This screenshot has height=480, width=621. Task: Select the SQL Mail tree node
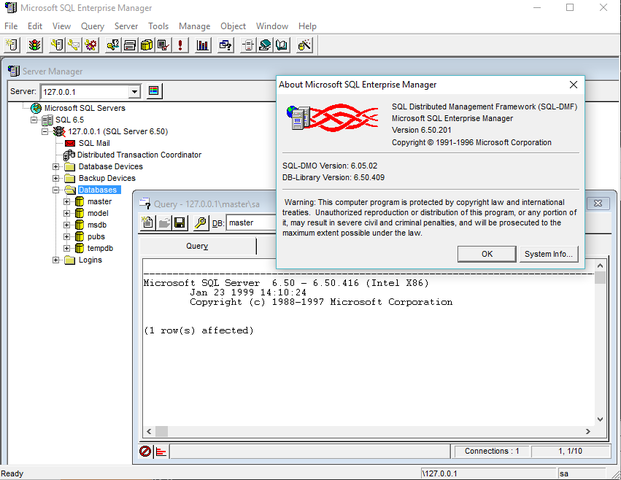click(94, 143)
